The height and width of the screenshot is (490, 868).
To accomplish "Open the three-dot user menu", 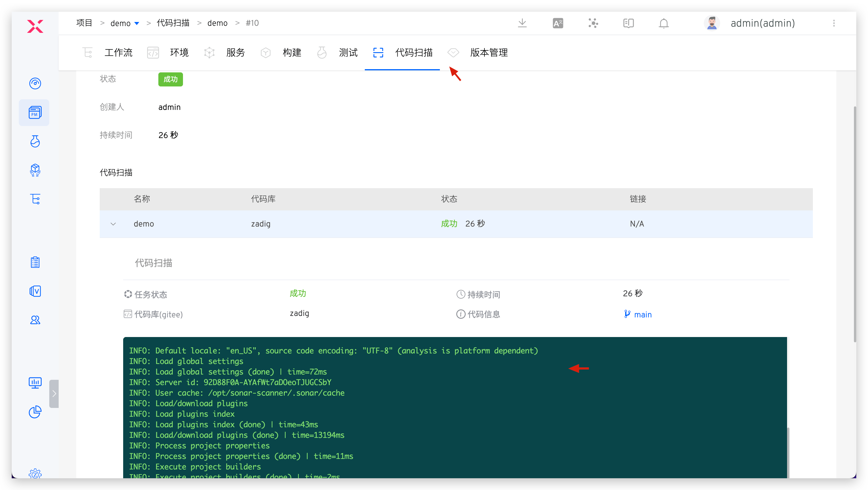I will (834, 23).
